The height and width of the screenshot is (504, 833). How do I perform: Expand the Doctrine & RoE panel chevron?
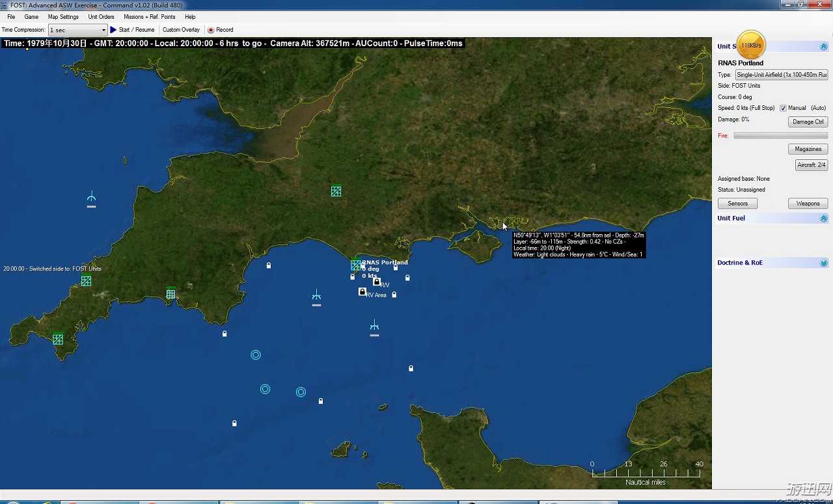click(824, 263)
